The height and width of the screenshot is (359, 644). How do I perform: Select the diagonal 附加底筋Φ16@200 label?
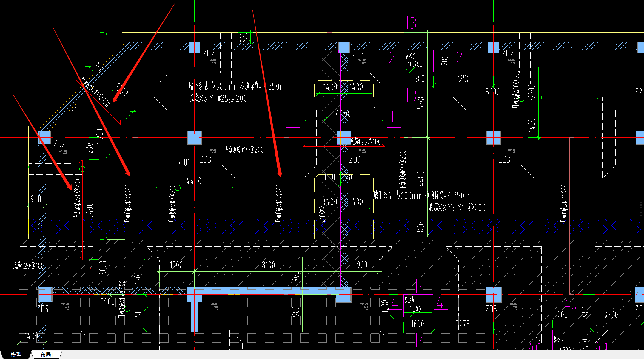coord(96,92)
